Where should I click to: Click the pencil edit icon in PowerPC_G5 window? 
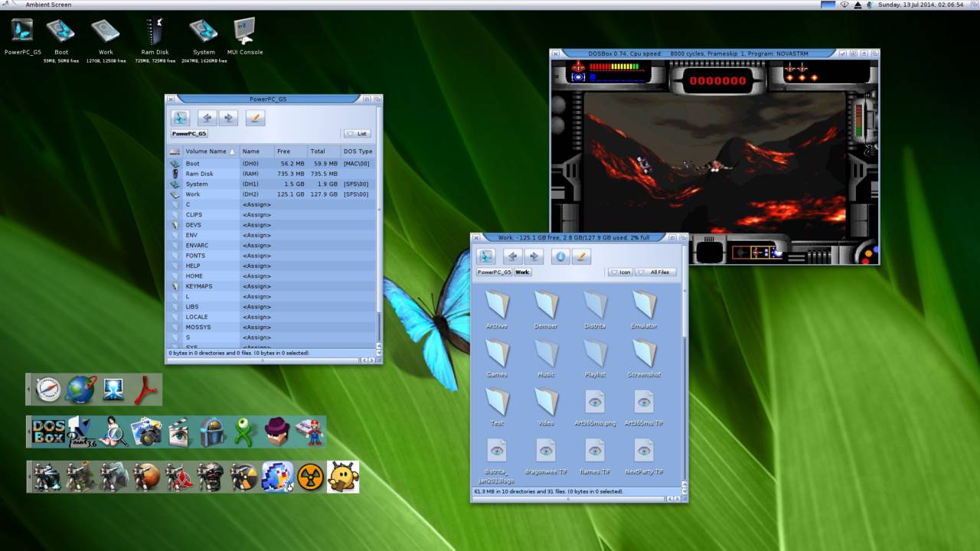[255, 118]
